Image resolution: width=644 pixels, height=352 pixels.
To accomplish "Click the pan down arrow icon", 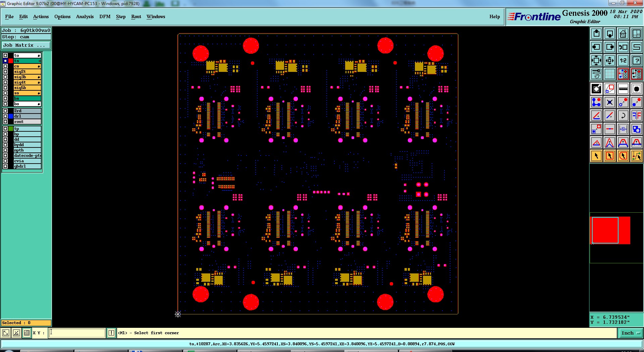I will 610,34.
